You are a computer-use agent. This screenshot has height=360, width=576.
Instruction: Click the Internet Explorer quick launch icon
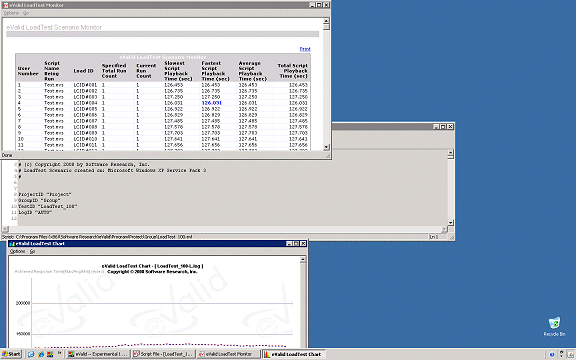(x=41, y=354)
